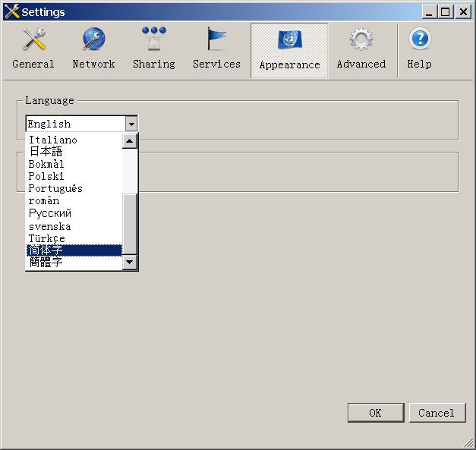This screenshot has width=476, height=450.
Task: Select Português in the language list
Action: pyautogui.click(x=55, y=188)
